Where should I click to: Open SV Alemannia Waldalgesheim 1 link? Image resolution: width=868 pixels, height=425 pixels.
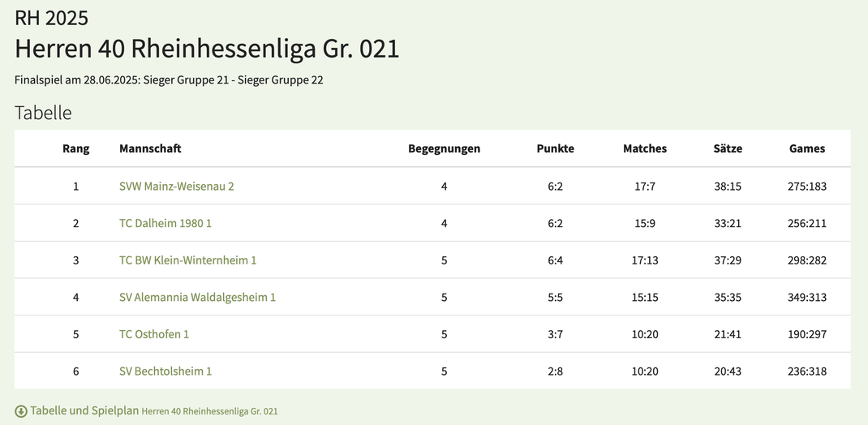[x=198, y=297]
